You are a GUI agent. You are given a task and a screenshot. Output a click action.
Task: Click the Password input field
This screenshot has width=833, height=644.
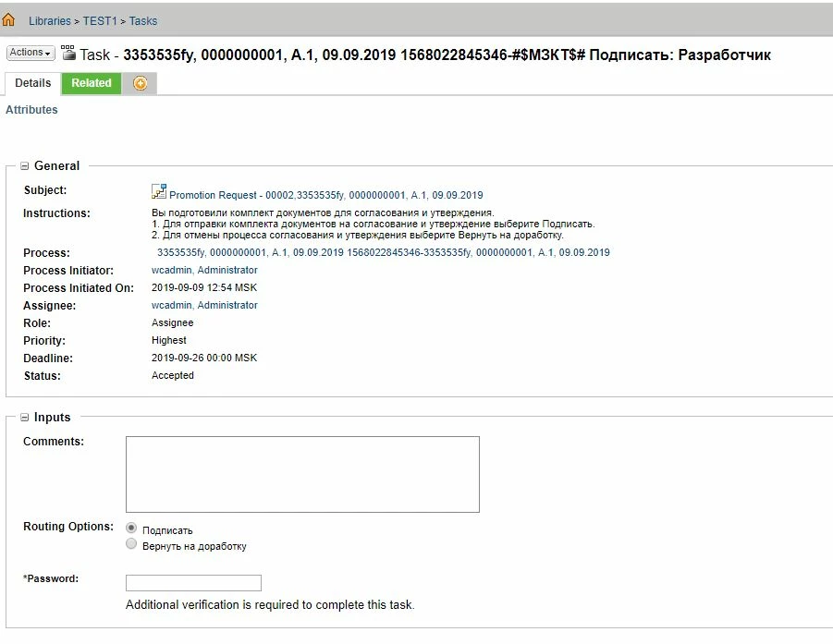pos(193,582)
